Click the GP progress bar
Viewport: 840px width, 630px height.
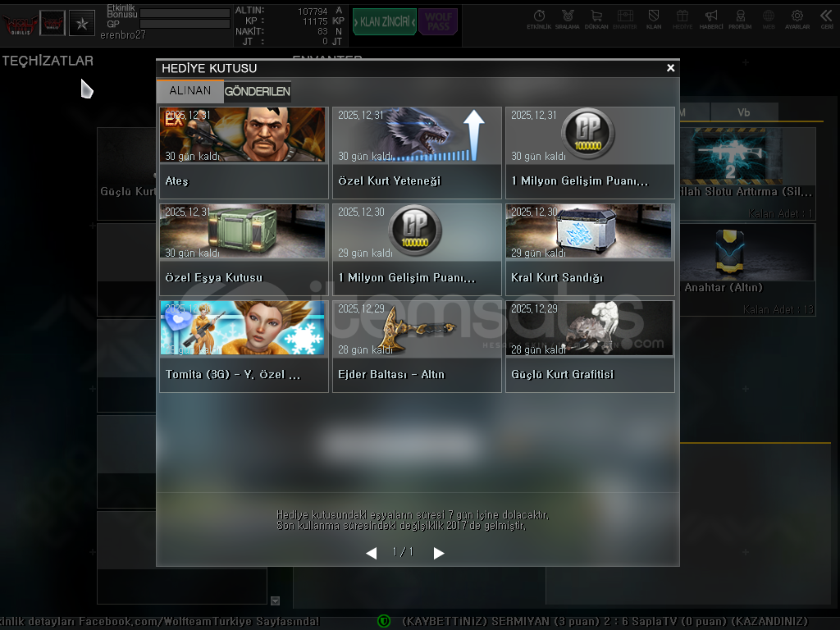[185, 24]
